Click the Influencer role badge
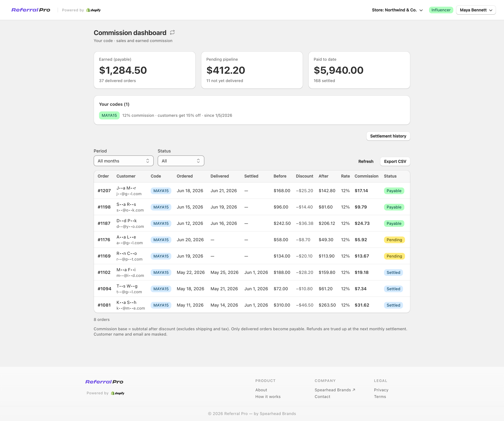 (441, 10)
